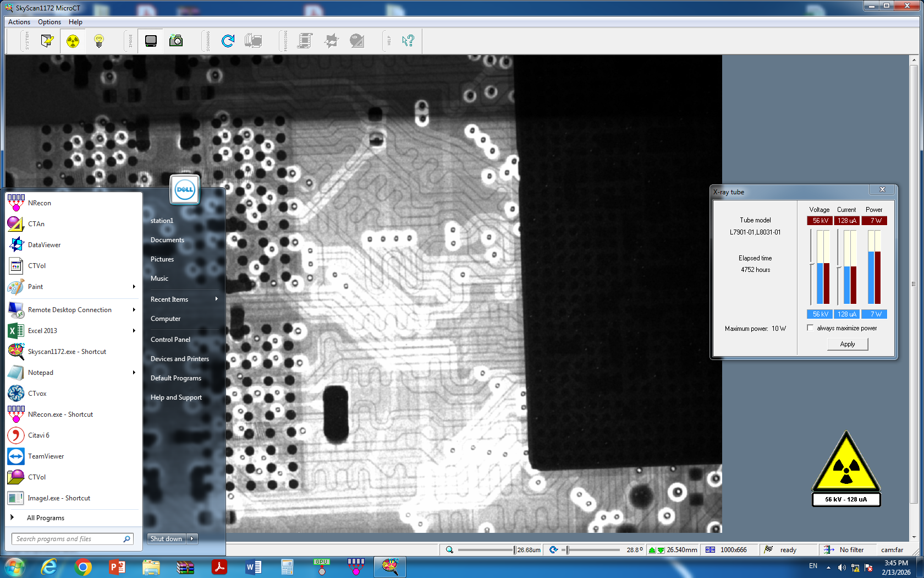This screenshot has height=578, width=924.
Task: Select the video image monitor icon
Action: (151, 41)
